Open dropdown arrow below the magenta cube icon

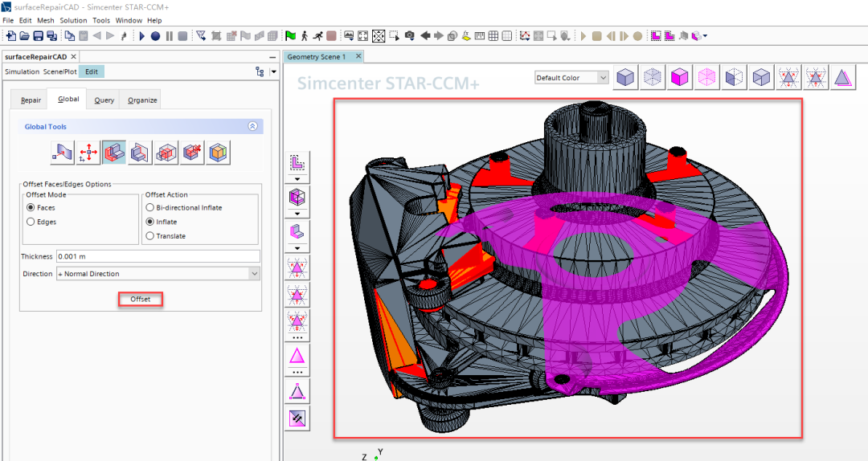(x=297, y=214)
